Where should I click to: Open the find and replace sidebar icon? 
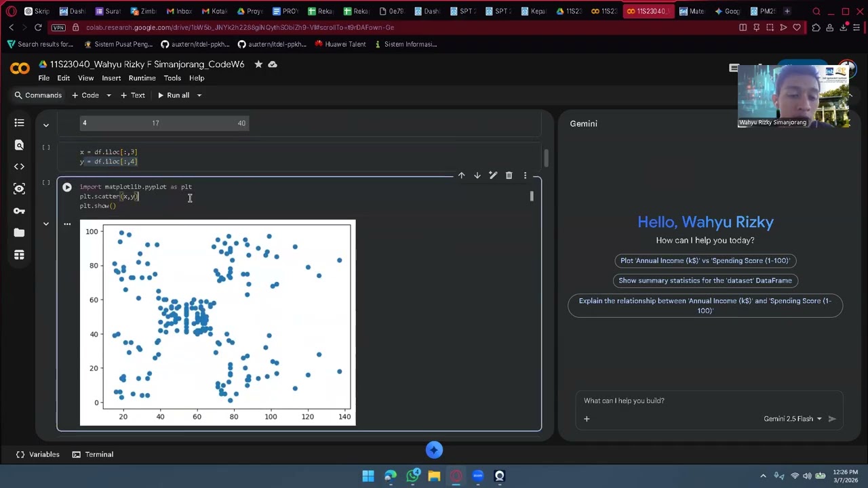pyautogui.click(x=19, y=145)
